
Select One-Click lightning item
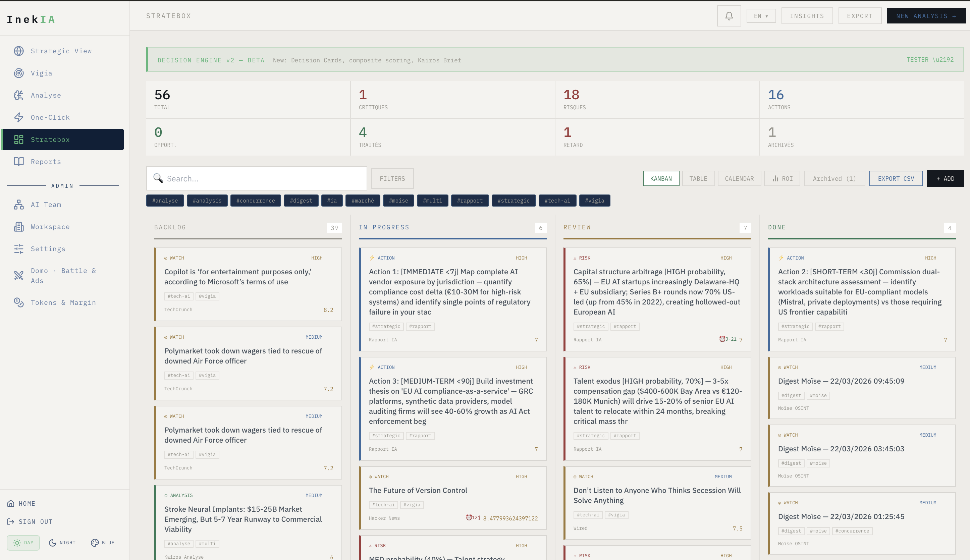(50, 117)
